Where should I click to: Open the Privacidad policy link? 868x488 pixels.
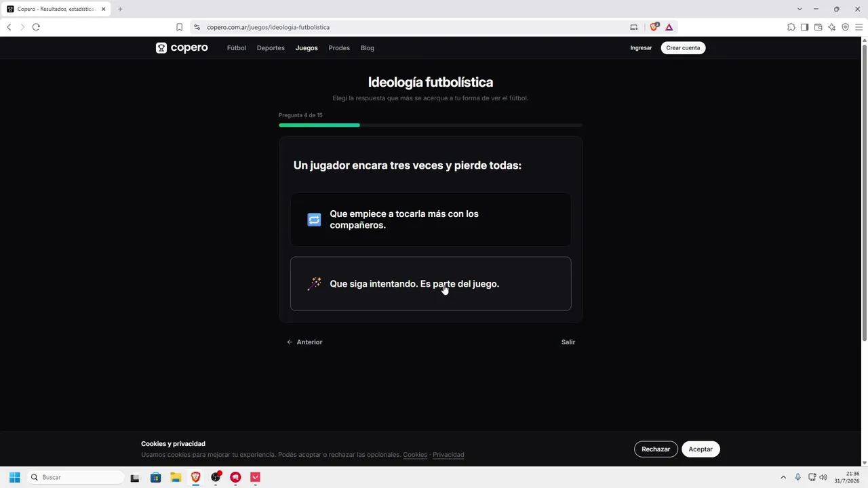pyautogui.click(x=448, y=455)
